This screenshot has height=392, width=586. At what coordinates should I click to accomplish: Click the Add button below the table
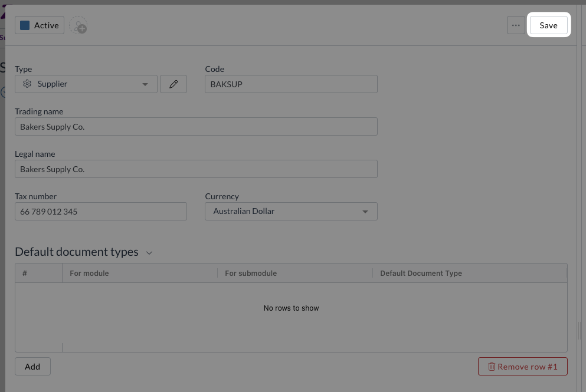click(32, 367)
